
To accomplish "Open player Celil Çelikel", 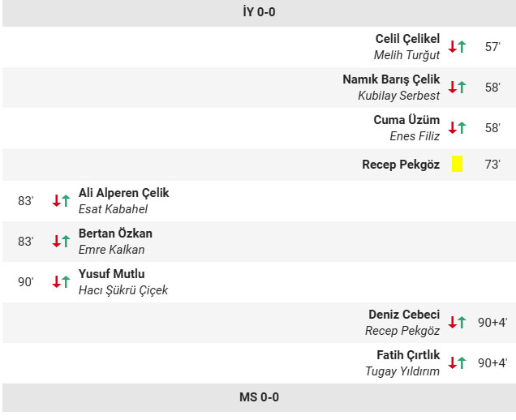I will click(407, 39).
